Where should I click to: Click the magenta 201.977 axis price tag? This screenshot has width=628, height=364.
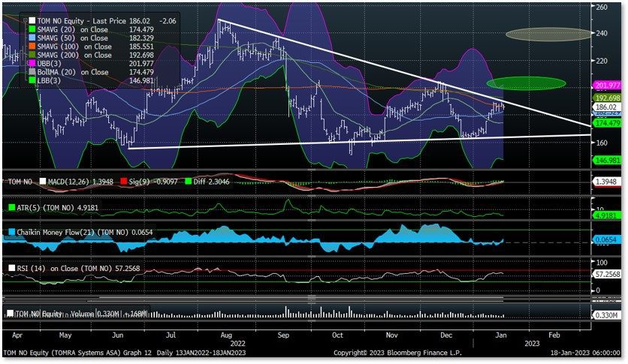pos(608,86)
